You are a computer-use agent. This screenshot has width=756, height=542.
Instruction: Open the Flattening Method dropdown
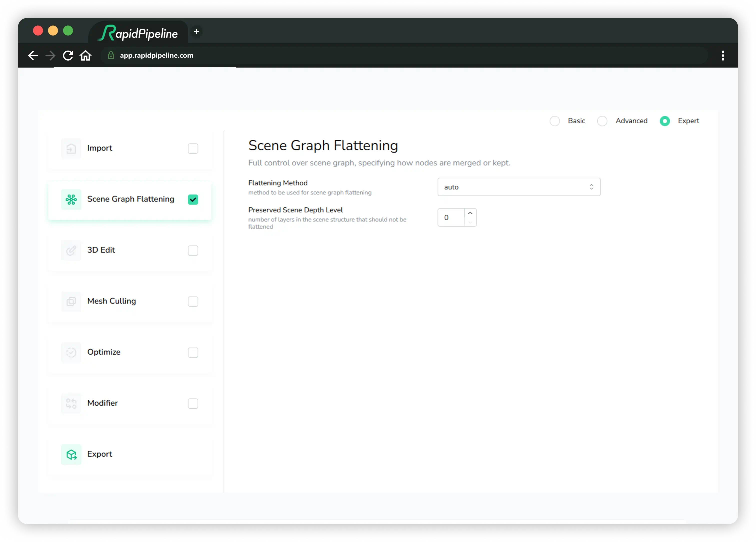(x=519, y=187)
